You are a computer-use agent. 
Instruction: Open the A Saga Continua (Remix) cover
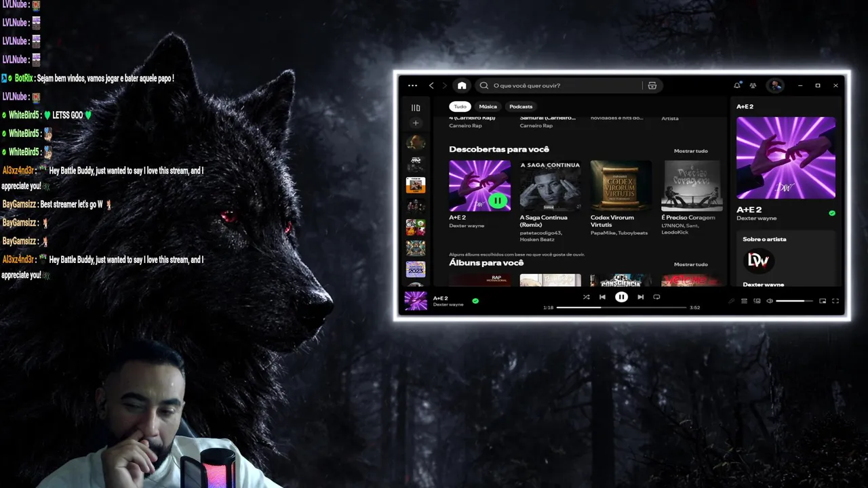point(550,186)
